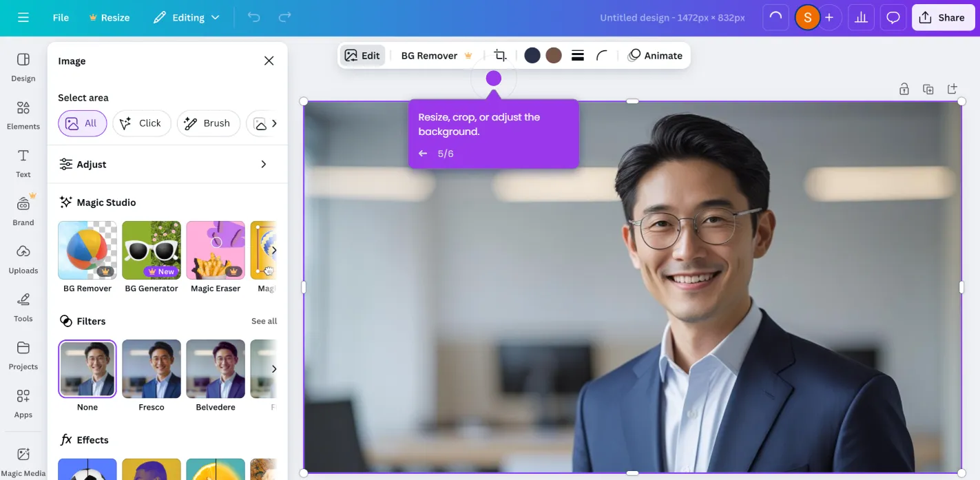Expand the Adjust section
This screenshot has height=480, width=980.
[167, 164]
